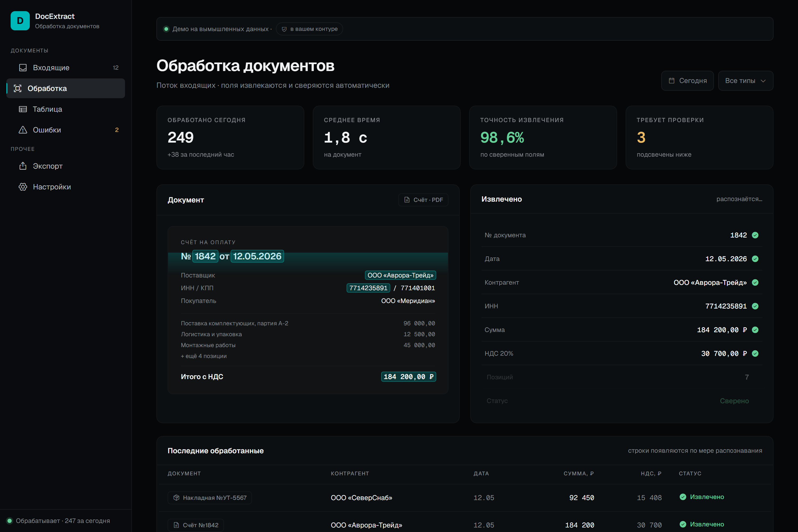This screenshot has width=798, height=532.
Task: Click the shield icon in контур badge
Action: [284, 29]
